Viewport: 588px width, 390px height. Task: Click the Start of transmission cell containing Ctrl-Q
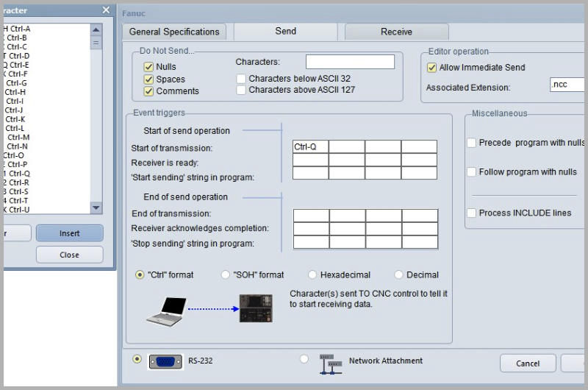click(310, 146)
